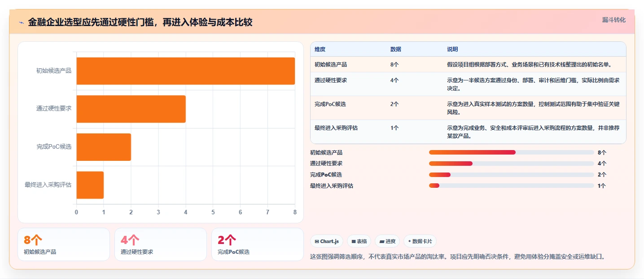Click the 说明 table column header

pos(452,49)
